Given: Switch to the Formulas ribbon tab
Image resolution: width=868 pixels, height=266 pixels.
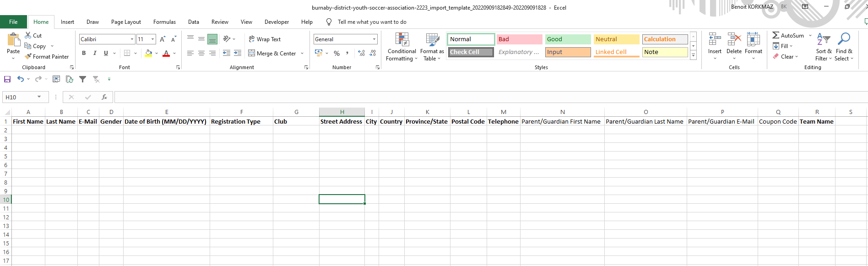Looking at the screenshot, I should click(164, 22).
